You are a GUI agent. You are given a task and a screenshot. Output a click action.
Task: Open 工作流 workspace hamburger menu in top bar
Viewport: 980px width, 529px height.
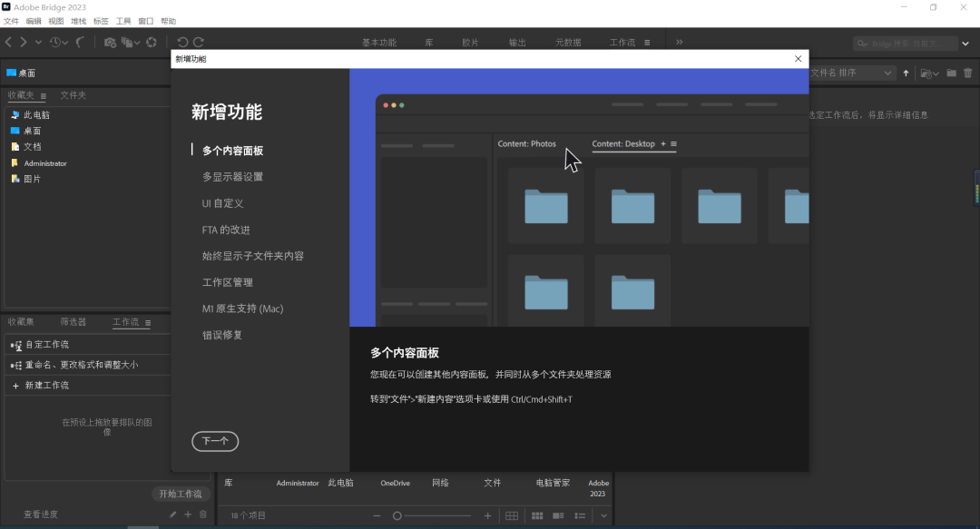647,43
